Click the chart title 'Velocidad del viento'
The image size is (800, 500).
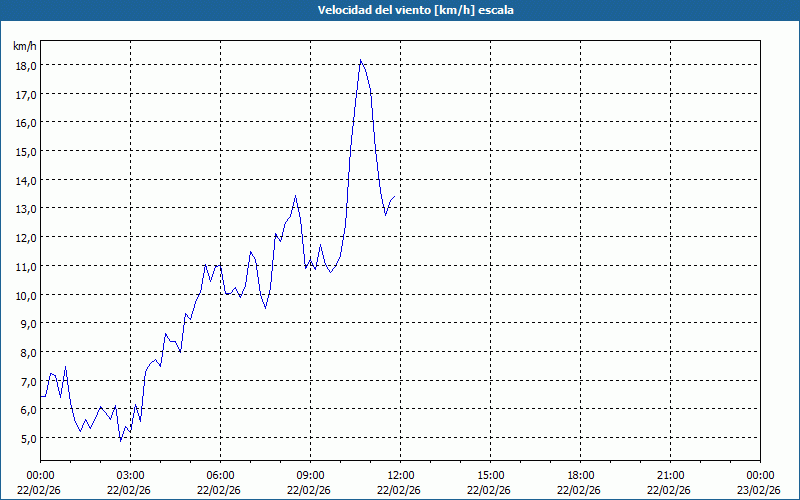coord(400,10)
